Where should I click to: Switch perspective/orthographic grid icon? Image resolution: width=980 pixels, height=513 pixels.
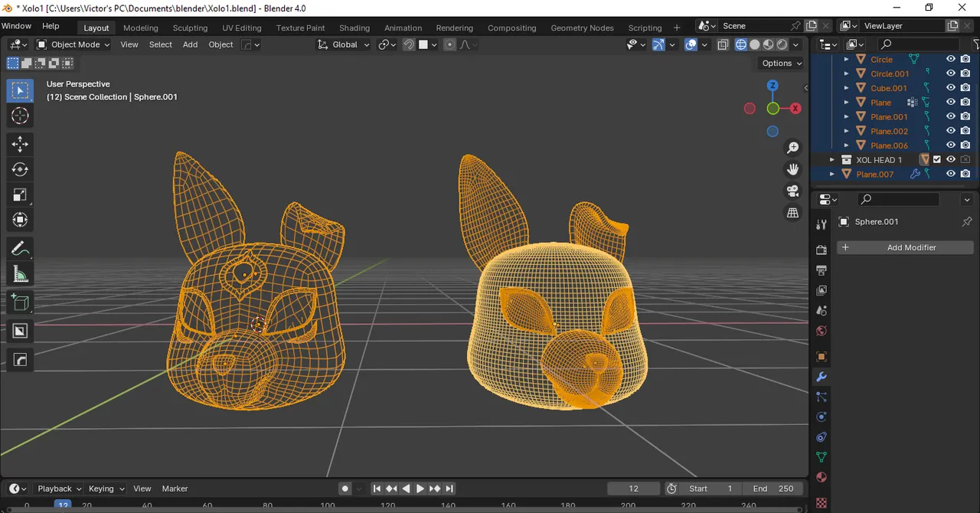point(793,213)
